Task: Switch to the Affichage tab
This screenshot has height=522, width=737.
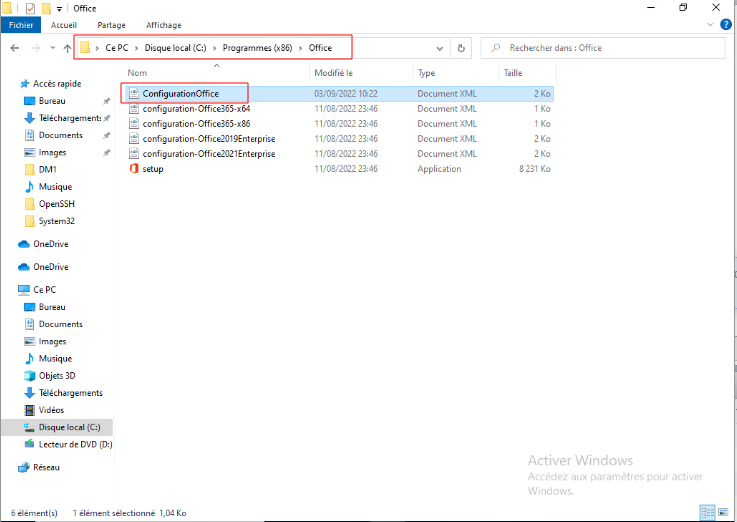Action: (163, 25)
